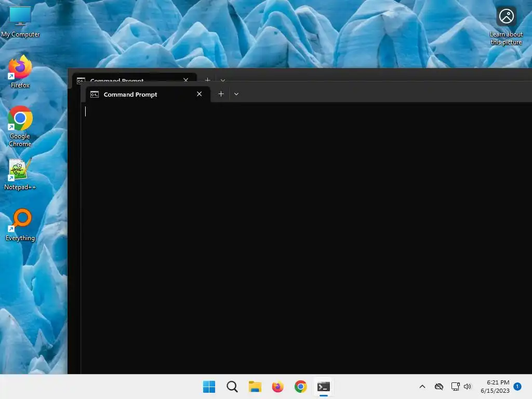Open Notepad++ desktop shortcut
The height and width of the screenshot is (399, 532).
click(20, 174)
